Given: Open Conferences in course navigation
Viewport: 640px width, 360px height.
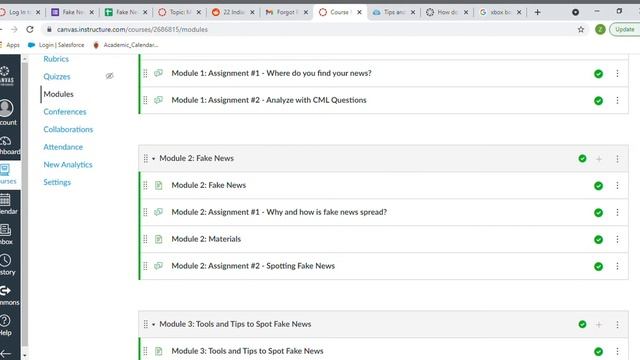Looking at the screenshot, I should click(x=64, y=111).
